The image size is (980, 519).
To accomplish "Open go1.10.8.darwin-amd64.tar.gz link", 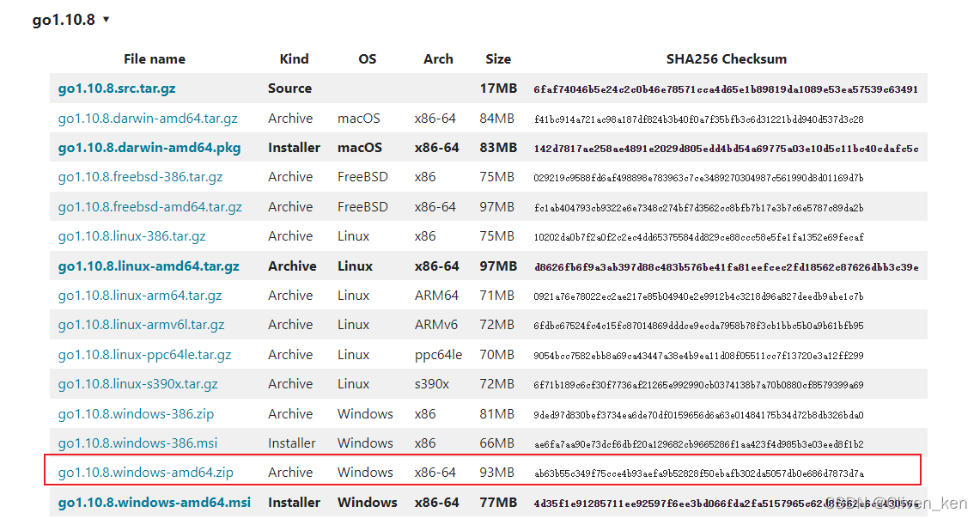I will coord(148,119).
